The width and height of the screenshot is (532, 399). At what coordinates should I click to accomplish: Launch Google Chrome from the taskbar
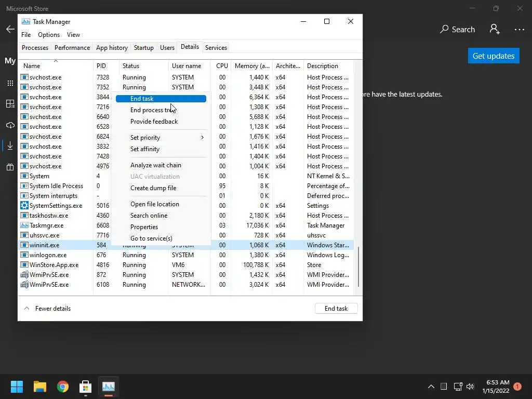[63, 387]
